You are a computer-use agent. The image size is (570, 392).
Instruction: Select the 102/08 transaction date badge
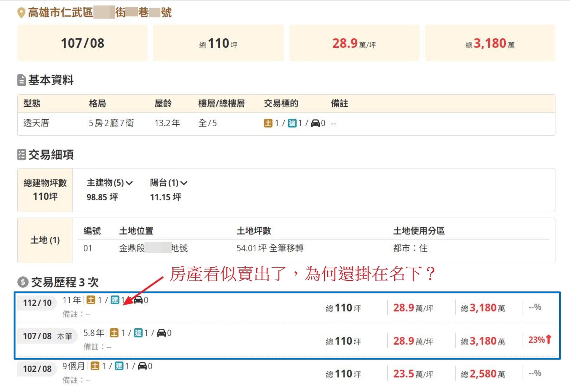[x=37, y=369]
